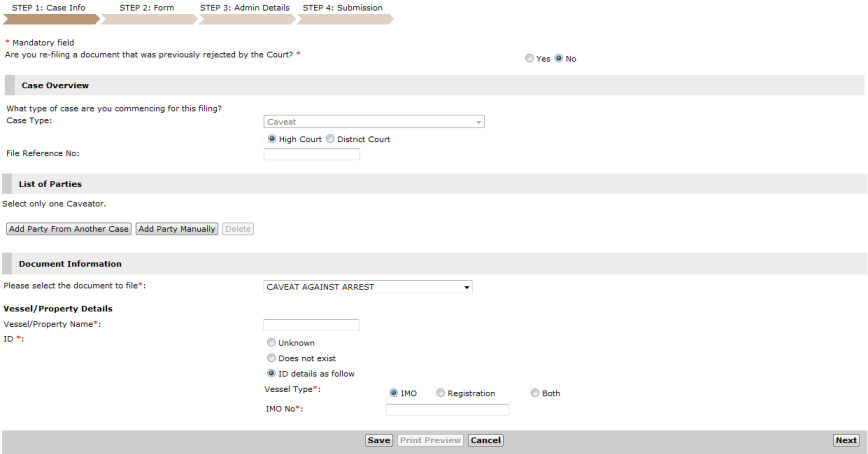
Task: Select Does not exist ID option
Action: [x=271, y=358]
